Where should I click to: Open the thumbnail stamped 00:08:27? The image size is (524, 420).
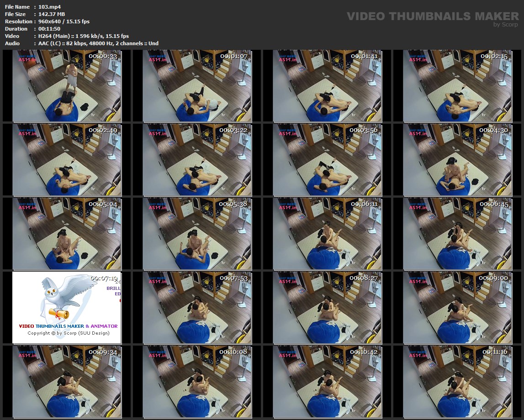tap(327, 307)
